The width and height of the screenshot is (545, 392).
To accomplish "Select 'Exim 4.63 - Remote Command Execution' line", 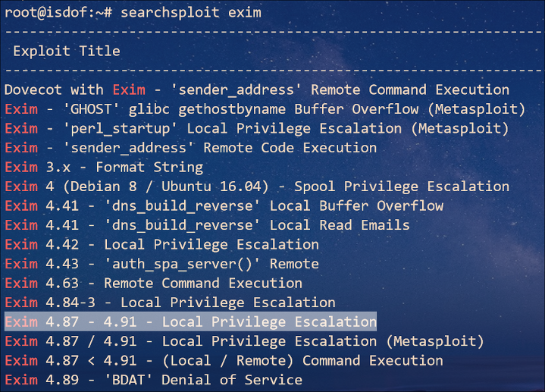I will (x=153, y=283).
